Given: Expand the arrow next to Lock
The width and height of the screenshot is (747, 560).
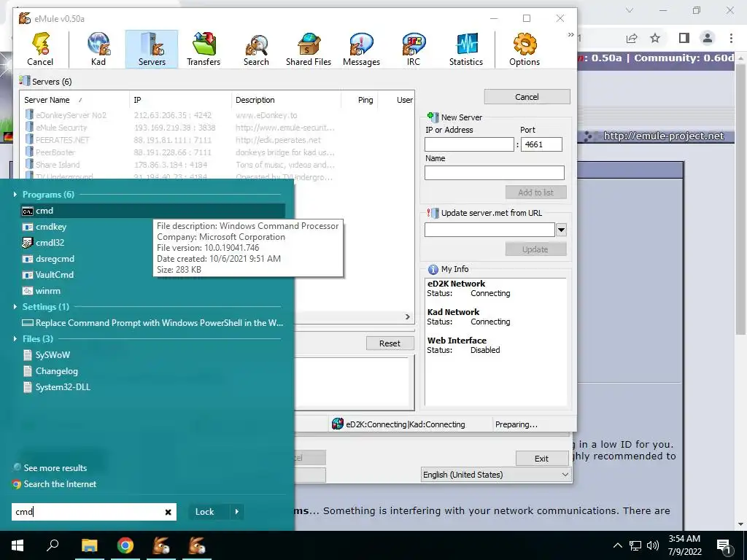Looking at the screenshot, I should pos(237,512).
